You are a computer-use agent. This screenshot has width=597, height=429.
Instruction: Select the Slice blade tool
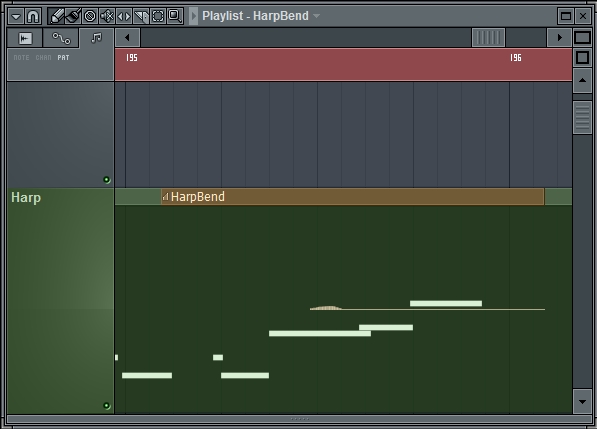[x=141, y=16]
